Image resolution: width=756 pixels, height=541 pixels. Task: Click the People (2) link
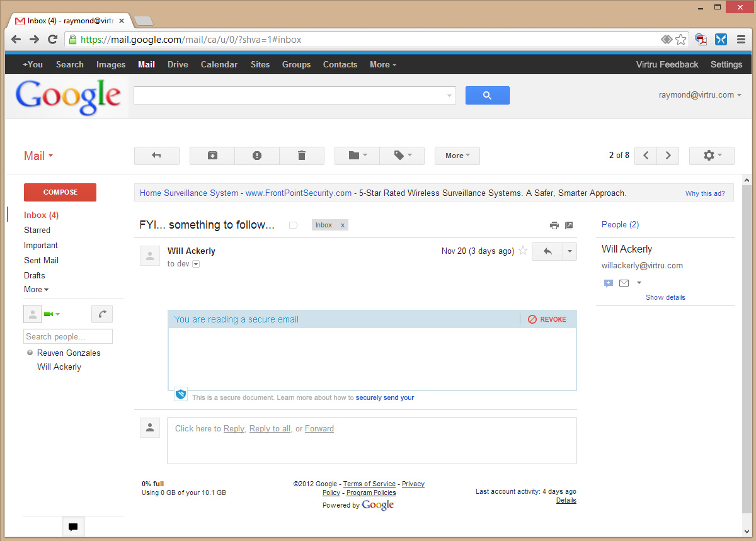(x=620, y=224)
